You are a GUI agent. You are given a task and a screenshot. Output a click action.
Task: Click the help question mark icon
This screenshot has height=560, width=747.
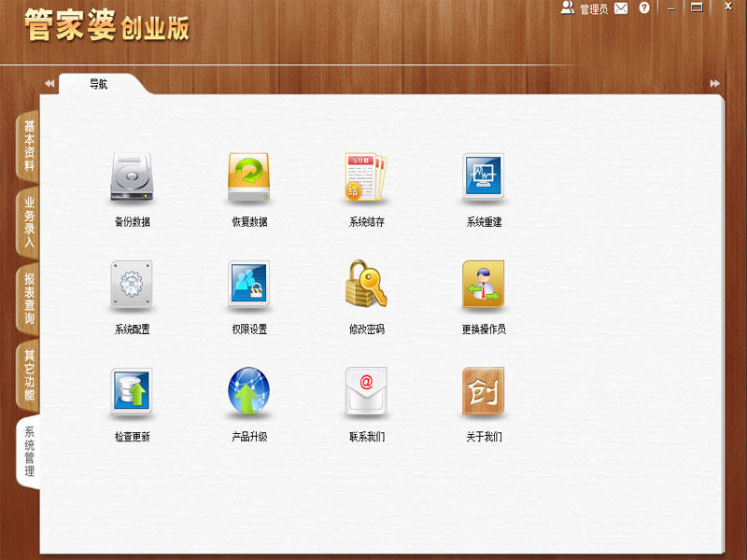(x=644, y=7)
